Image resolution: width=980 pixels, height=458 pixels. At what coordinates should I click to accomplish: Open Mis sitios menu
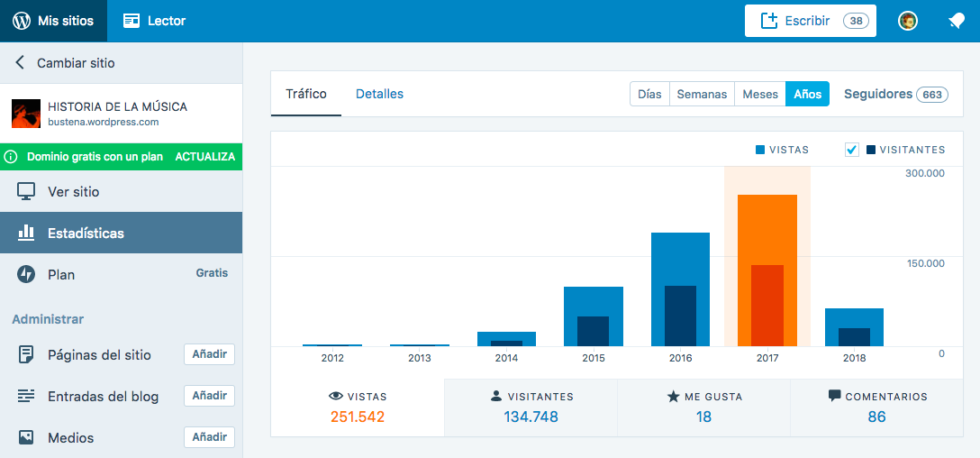[x=54, y=21]
